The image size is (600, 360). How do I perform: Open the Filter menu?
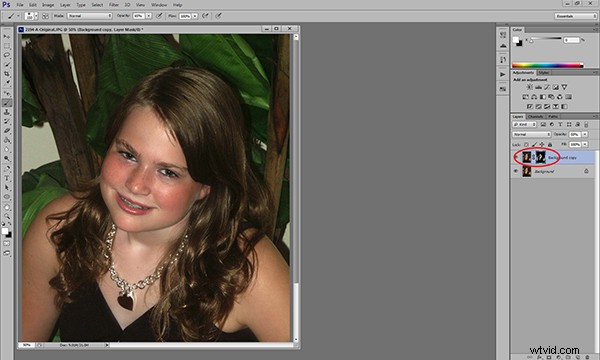[x=114, y=5]
